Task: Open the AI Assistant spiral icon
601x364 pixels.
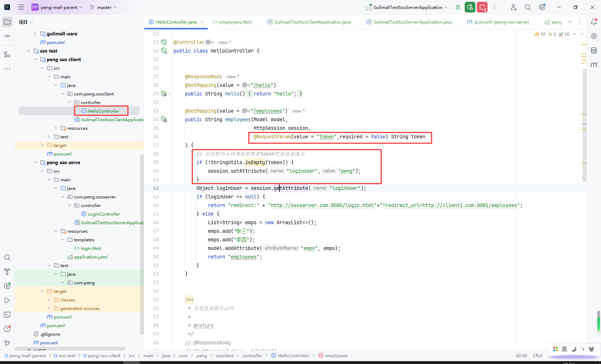Action: 594,36
